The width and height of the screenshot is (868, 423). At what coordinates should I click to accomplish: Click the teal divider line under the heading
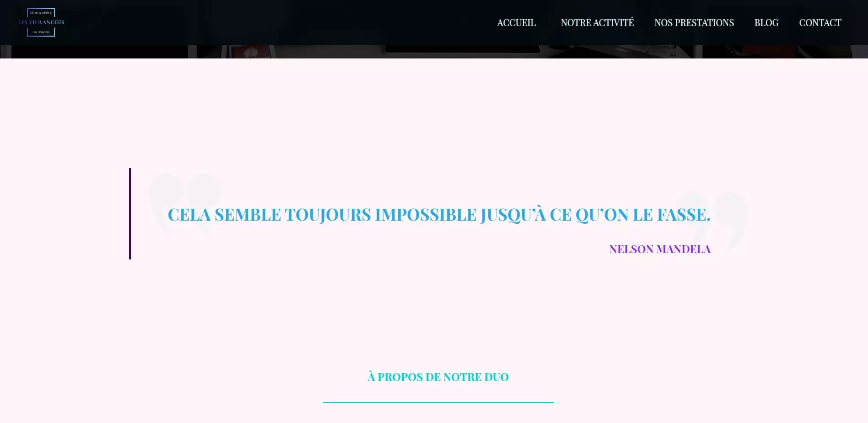[438, 402]
